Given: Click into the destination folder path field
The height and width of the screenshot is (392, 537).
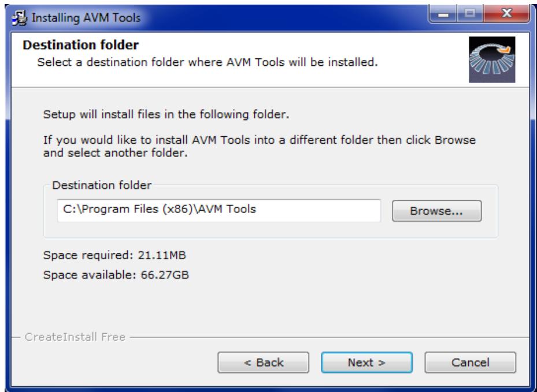Looking at the screenshot, I should [x=219, y=210].
